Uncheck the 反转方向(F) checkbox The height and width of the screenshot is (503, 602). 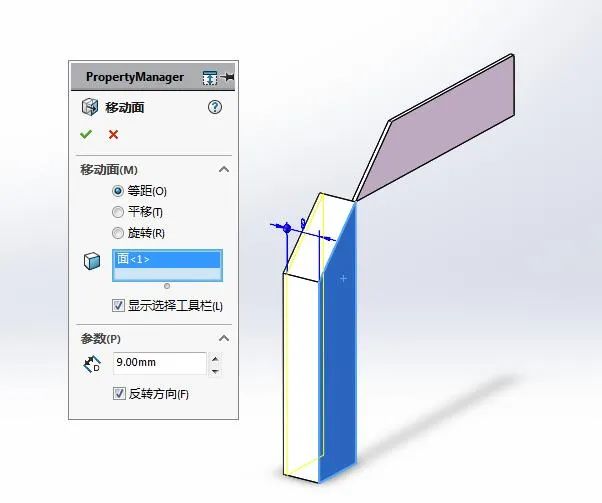pyautogui.click(x=119, y=394)
